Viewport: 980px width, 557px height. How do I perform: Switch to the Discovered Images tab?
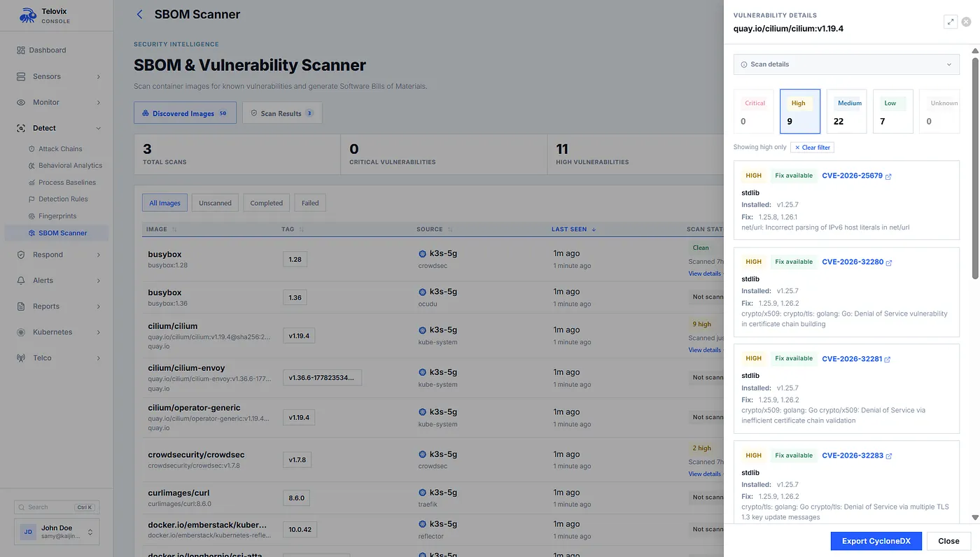pos(185,113)
